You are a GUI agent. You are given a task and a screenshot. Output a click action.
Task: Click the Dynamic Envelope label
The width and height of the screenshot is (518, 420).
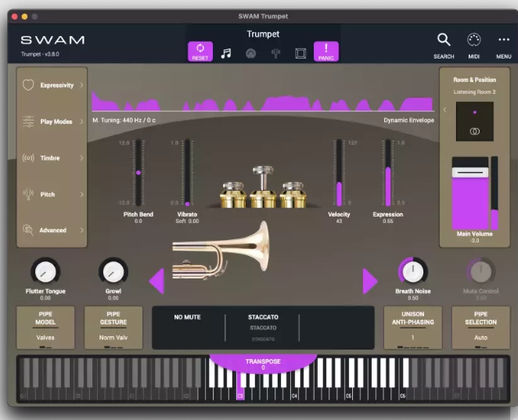[x=408, y=120]
